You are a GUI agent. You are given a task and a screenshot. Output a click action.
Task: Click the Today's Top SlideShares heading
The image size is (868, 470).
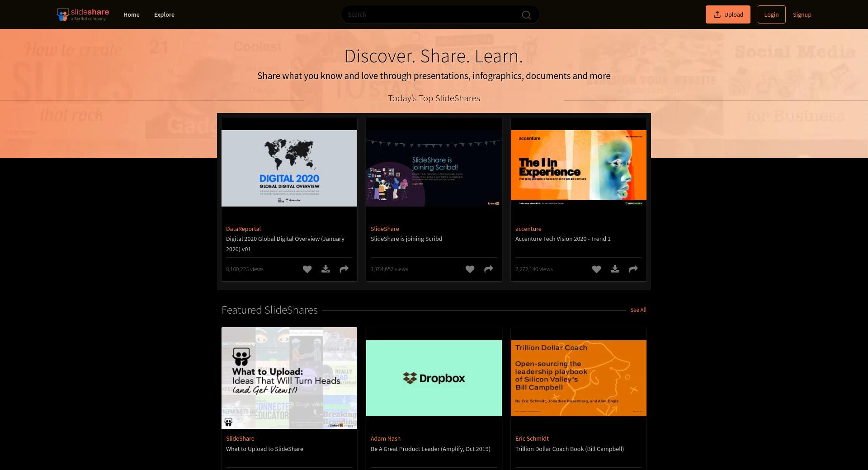pos(434,98)
